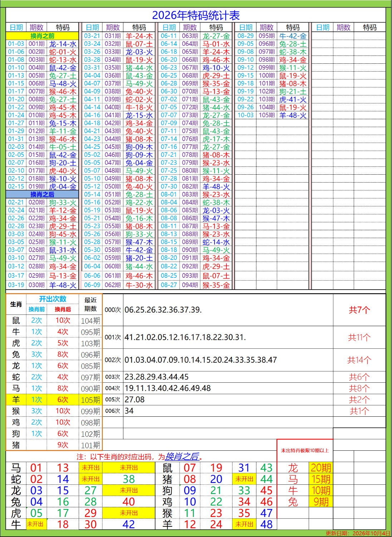Click the 特码 cell "龙-14-水"

coord(63,44)
